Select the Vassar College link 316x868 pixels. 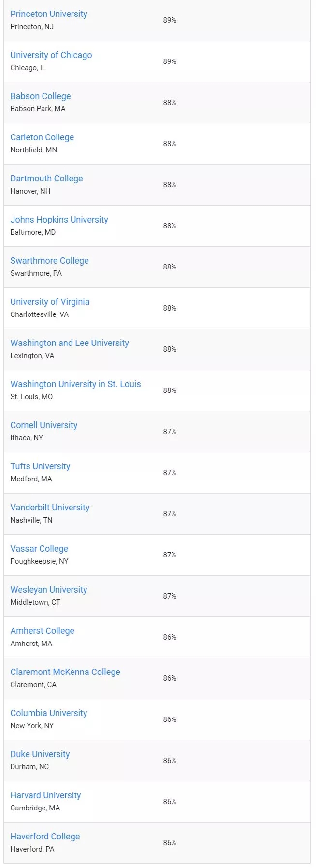pos(39,549)
